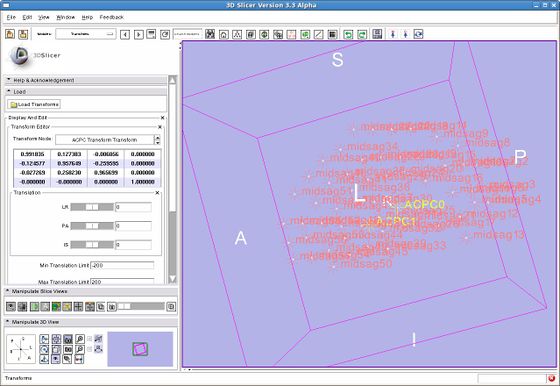Click the Save Scene icon in the toolbar
Screen dimensions: 560x386
[23, 34]
